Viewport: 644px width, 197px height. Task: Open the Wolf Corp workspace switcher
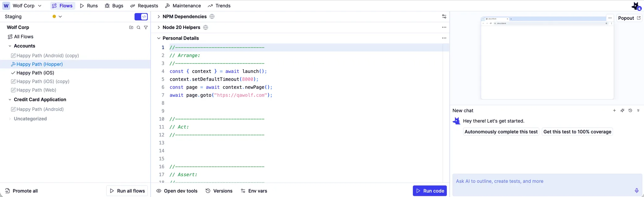(x=22, y=6)
